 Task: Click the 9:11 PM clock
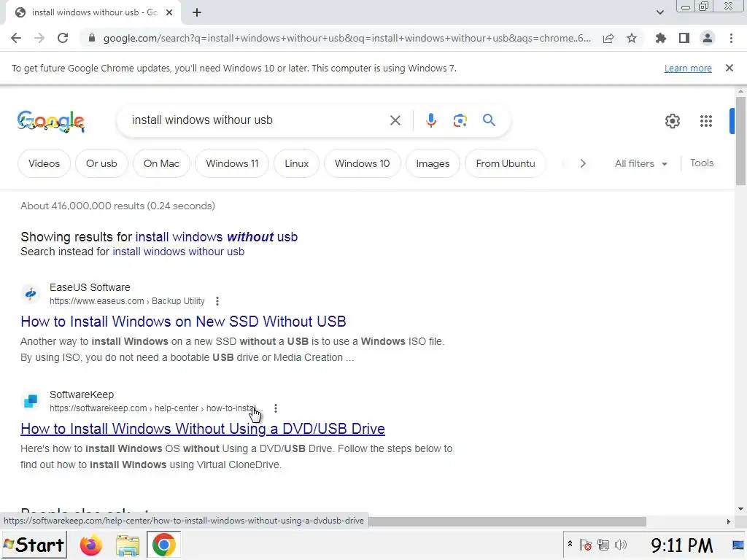pos(682,545)
